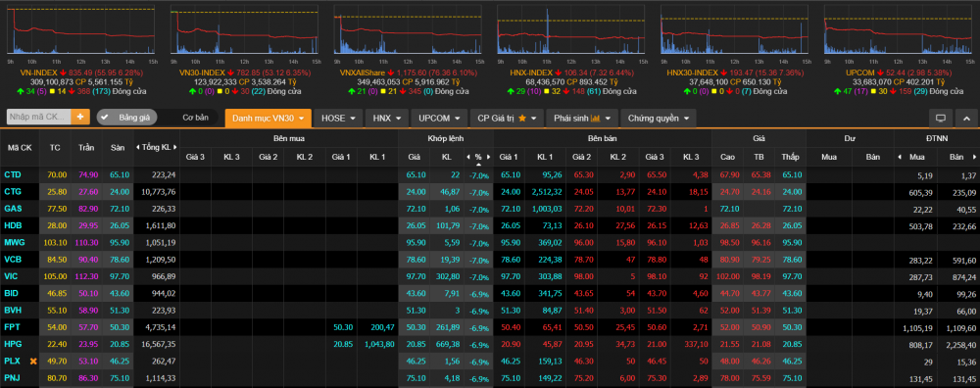Click right arrow beside Tổng KL header

(x=176, y=147)
